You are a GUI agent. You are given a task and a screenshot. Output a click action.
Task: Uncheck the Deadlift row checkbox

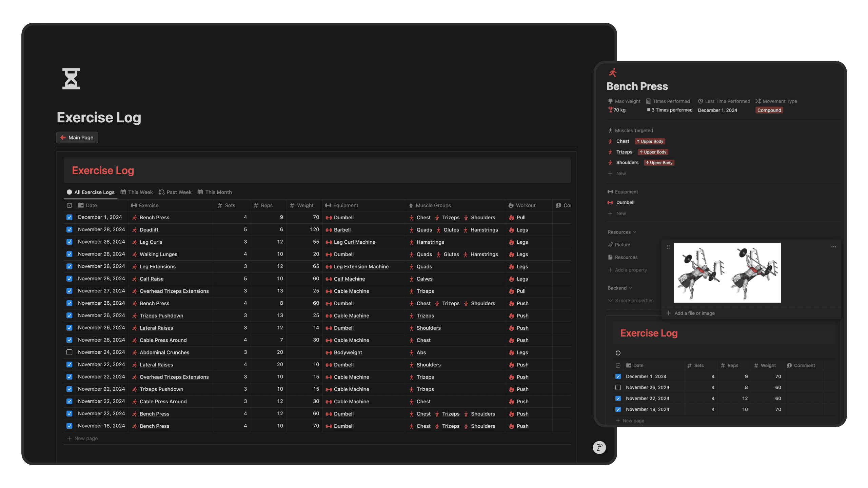click(x=70, y=229)
